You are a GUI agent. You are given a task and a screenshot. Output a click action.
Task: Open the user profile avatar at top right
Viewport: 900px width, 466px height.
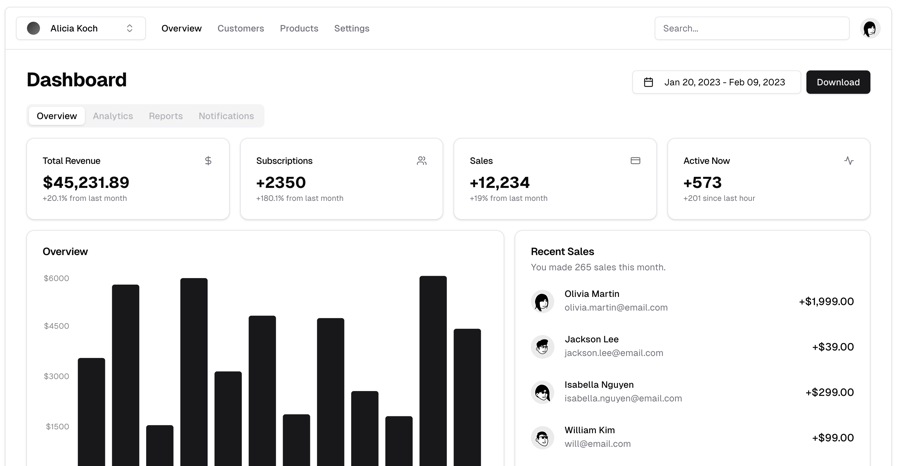tap(869, 29)
